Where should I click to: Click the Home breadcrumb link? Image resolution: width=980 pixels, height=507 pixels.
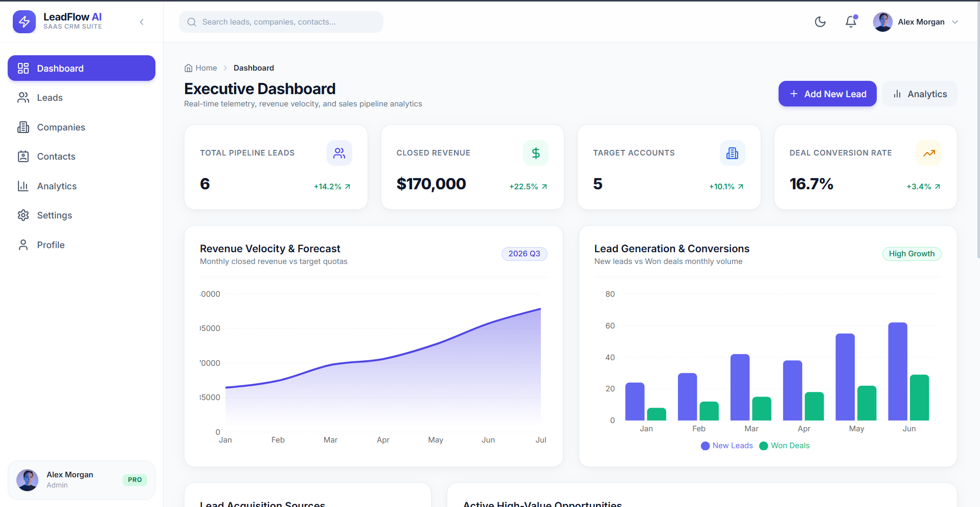(x=206, y=68)
